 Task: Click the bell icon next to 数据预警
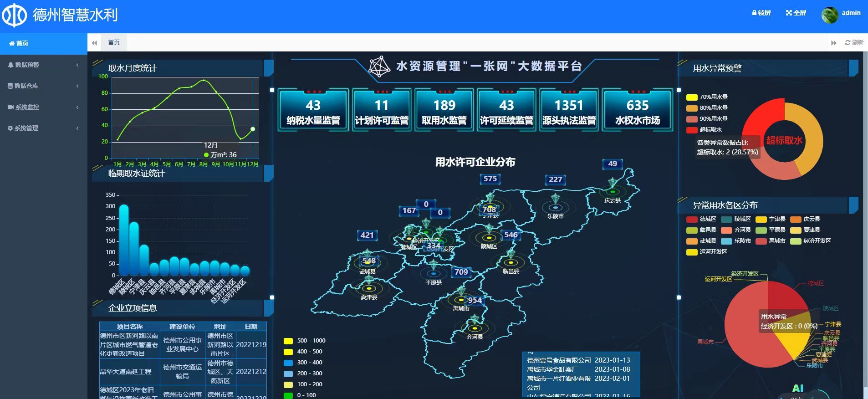pos(10,65)
